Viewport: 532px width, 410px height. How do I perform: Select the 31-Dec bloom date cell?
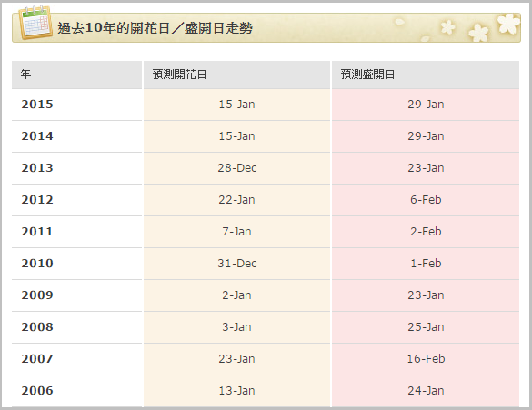(x=236, y=264)
